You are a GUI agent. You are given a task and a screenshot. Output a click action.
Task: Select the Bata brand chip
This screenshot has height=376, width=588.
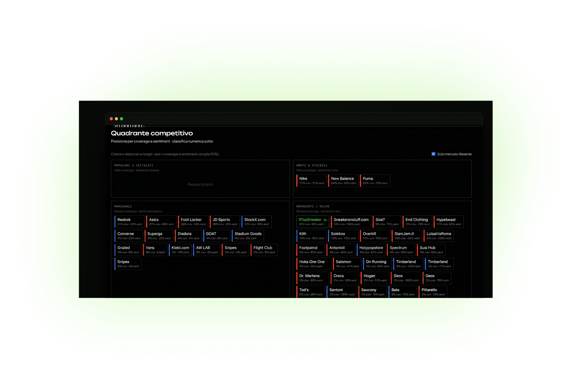click(x=403, y=292)
